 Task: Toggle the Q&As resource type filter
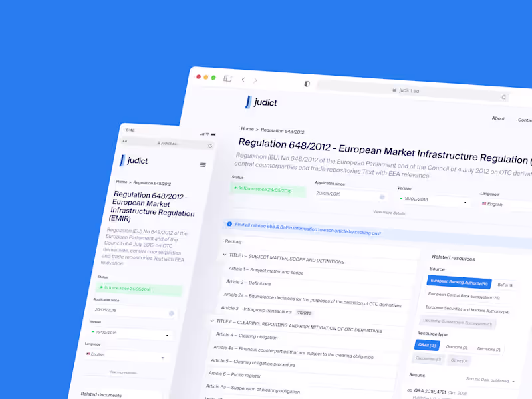[x=427, y=345]
